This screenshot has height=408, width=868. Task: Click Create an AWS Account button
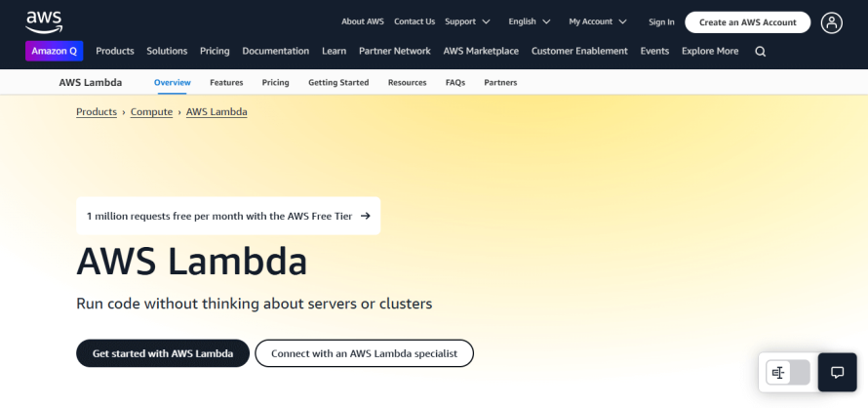coord(747,22)
